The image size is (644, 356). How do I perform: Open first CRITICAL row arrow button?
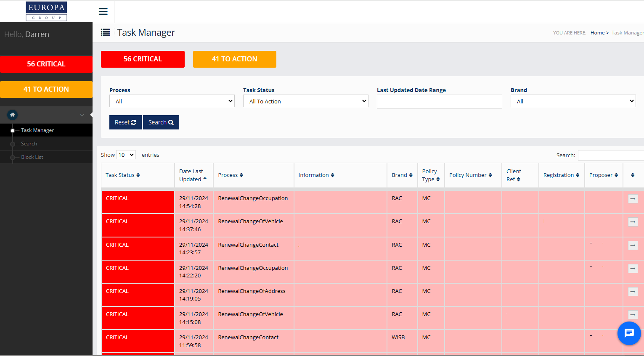633,199
